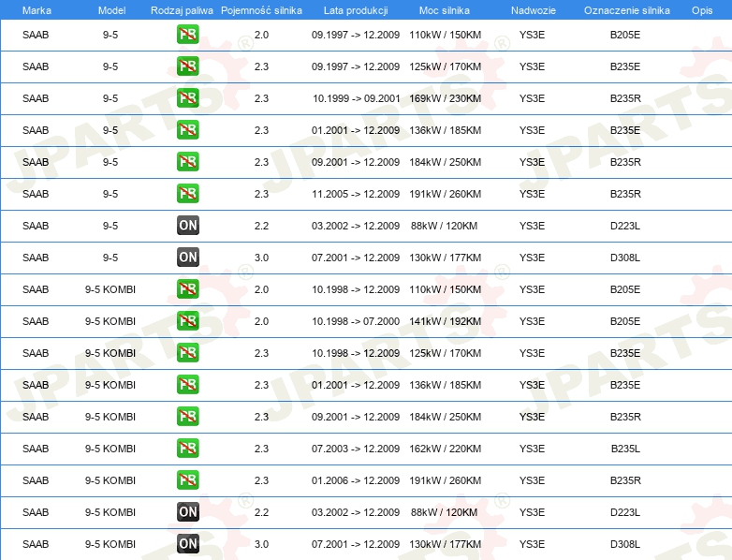Viewport: 732px width, 560px height.
Task: Click petrol icon in 9-5 KOMBI 01.2006 row
Action: [187, 480]
